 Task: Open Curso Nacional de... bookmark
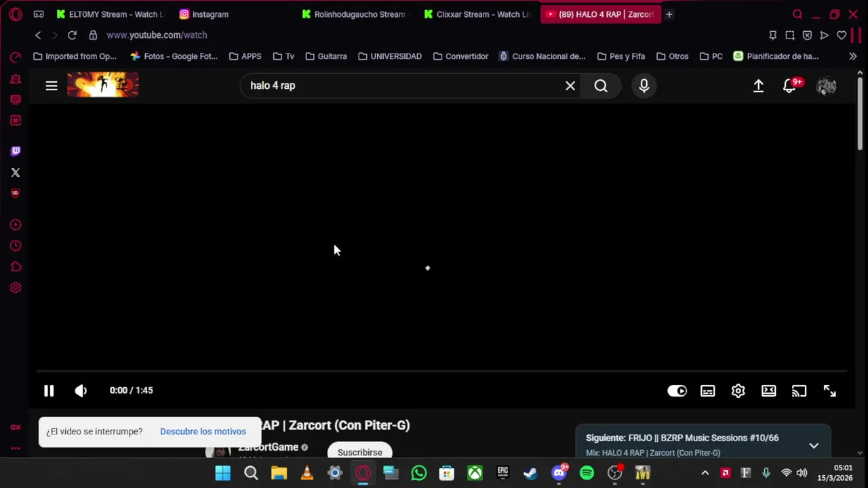542,56
